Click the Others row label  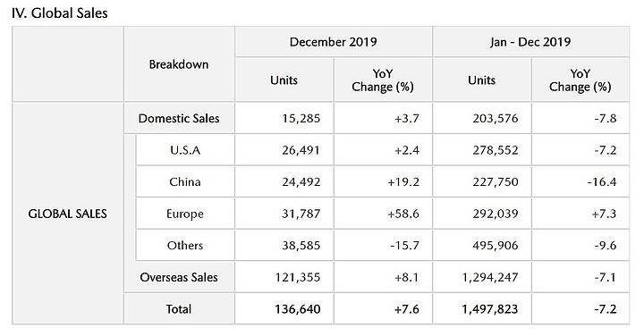pos(185,246)
